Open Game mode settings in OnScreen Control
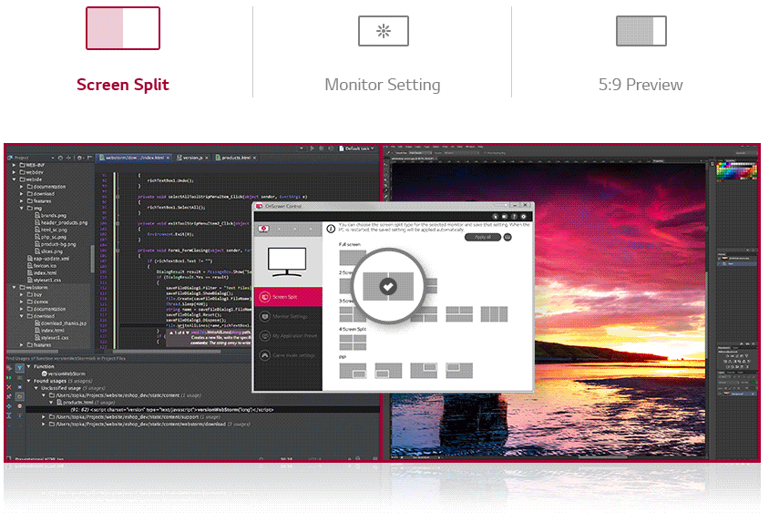Image resolution: width=769 pixels, height=532 pixels. point(288,355)
